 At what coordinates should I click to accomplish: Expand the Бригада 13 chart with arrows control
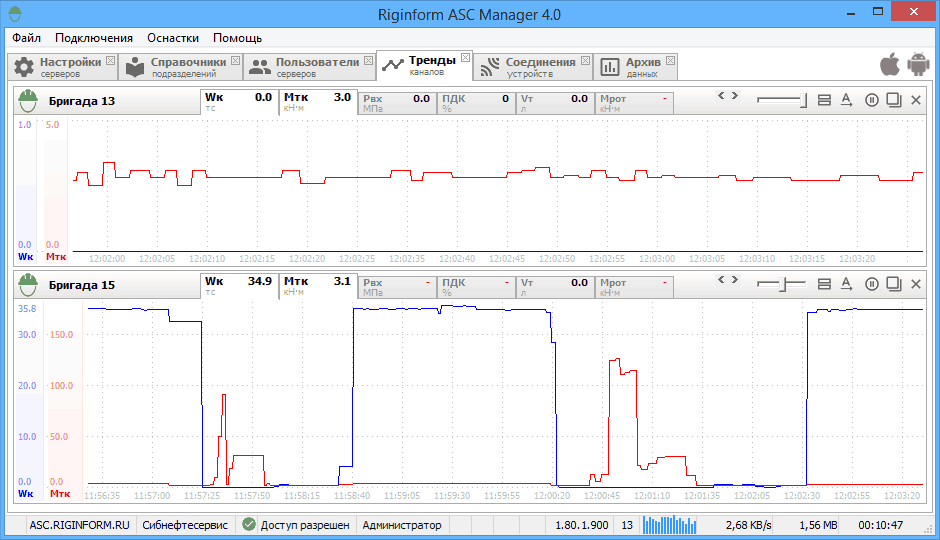(729, 96)
